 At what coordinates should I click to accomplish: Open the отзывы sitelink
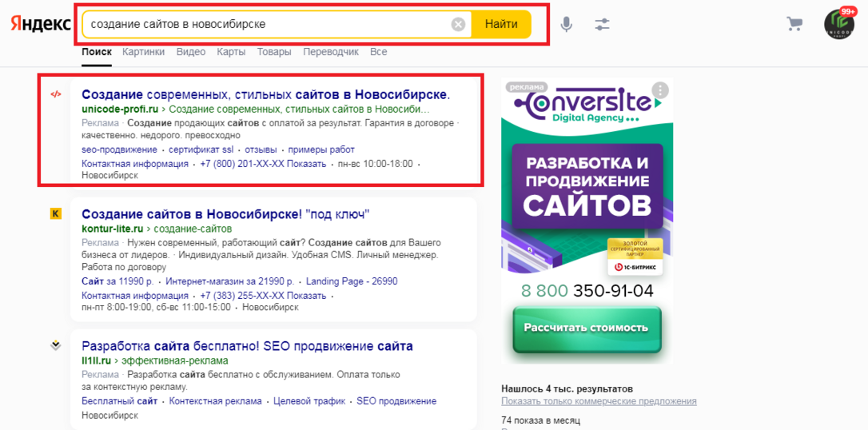(x=261, y=150)
